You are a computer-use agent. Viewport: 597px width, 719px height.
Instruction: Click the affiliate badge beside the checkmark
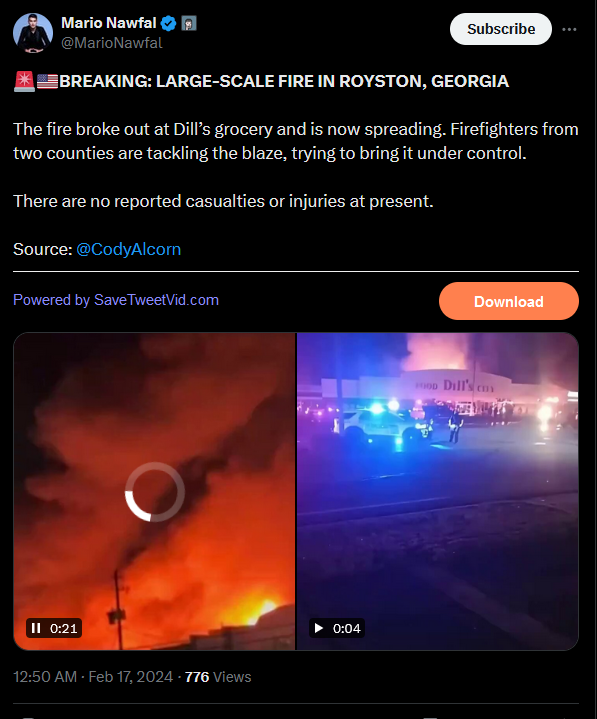pos(189,23)
